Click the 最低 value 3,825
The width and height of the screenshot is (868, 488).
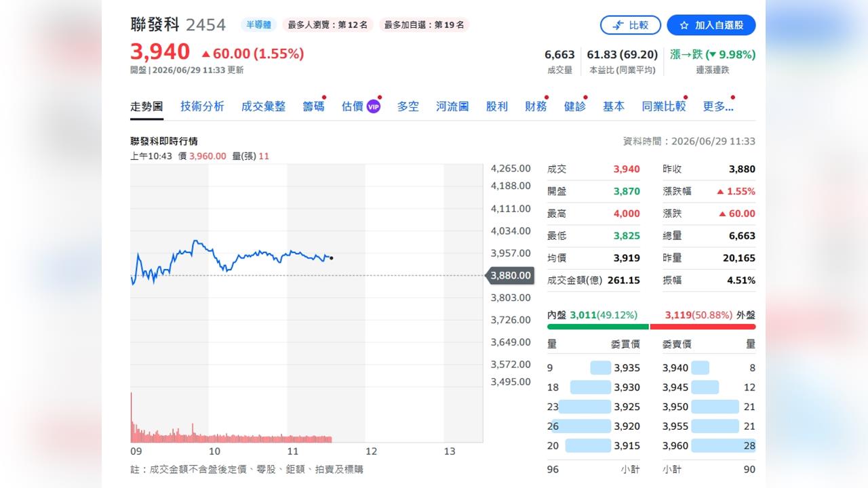tap(627, 236)
